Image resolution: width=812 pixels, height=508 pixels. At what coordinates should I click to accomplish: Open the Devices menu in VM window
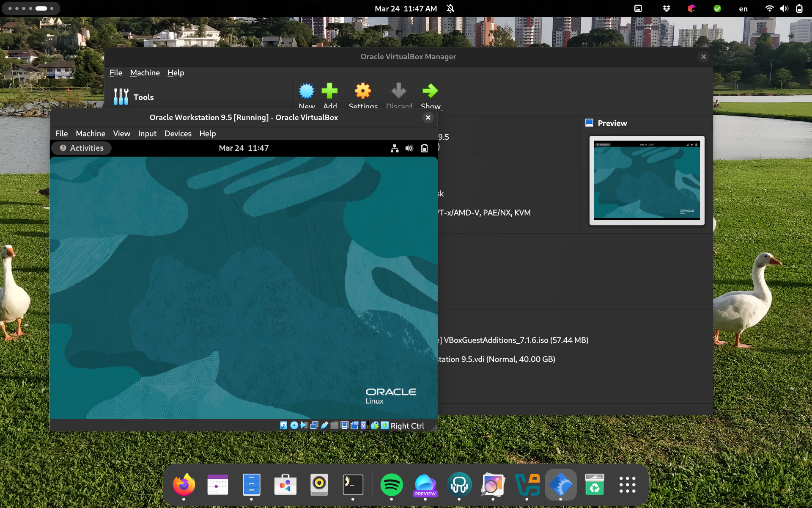point(178,133)
